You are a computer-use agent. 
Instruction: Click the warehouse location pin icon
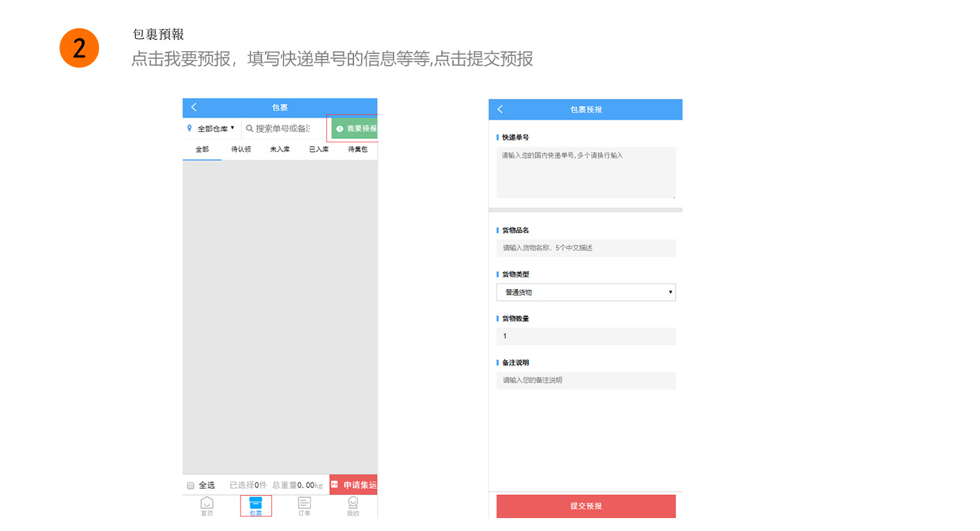pos(189,129)
